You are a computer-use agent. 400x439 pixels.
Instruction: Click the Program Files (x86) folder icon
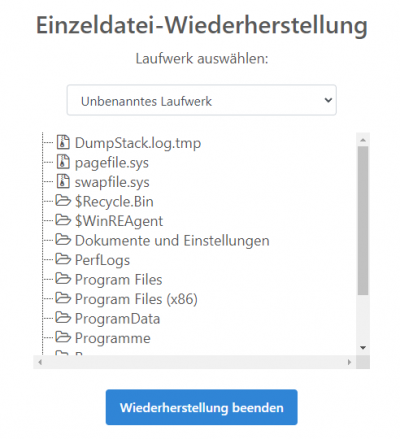(x=63, y=298)
